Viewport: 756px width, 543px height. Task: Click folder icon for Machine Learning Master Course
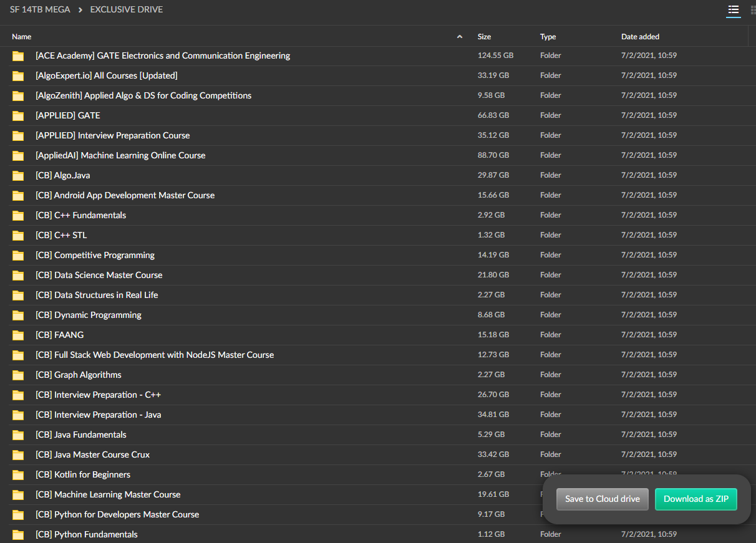click(18, 495)
